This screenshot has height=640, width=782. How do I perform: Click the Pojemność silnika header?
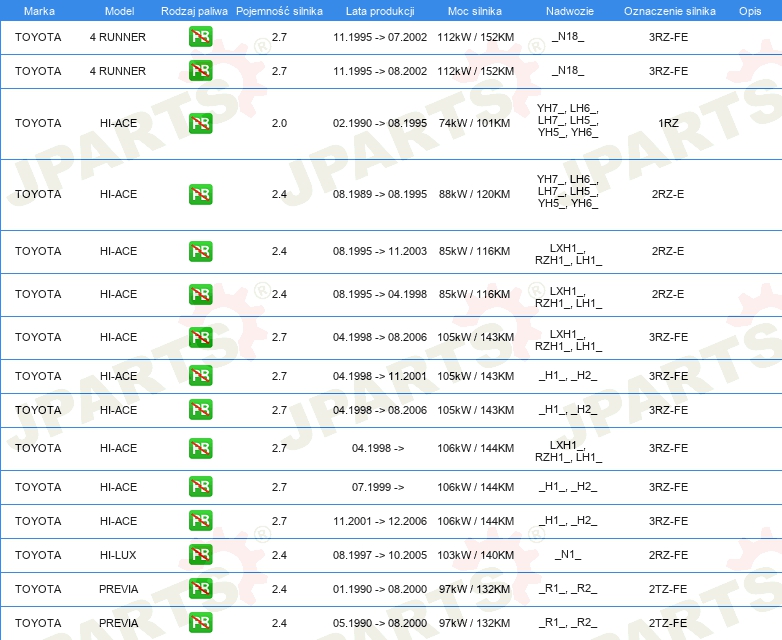click(x=279, y=11)
